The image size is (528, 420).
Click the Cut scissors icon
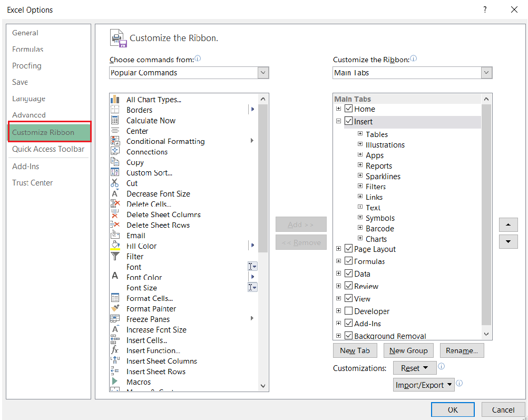(x=116, y=183)
